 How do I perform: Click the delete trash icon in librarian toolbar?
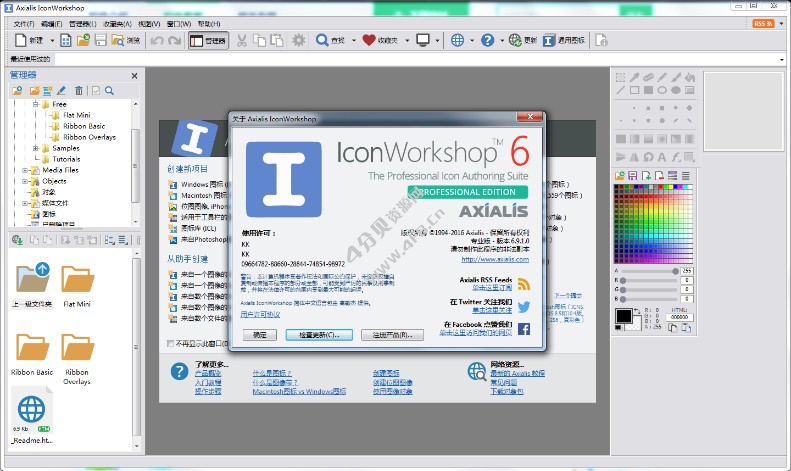tap(79, 91)
